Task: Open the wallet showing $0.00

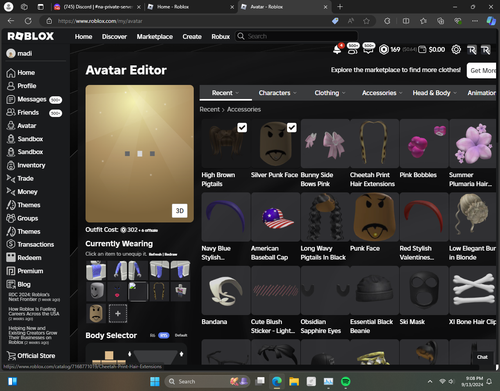Action: [432, 50]
